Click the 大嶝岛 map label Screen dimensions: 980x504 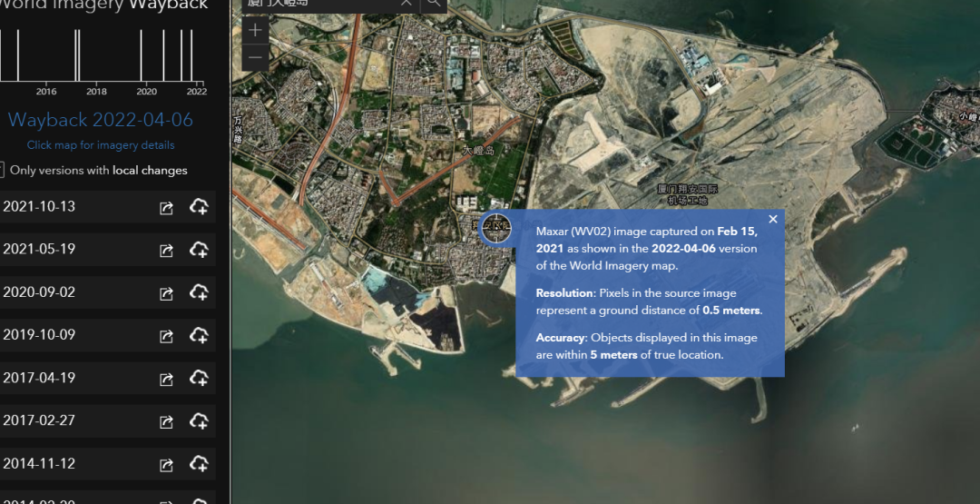[x=478, y=150]
